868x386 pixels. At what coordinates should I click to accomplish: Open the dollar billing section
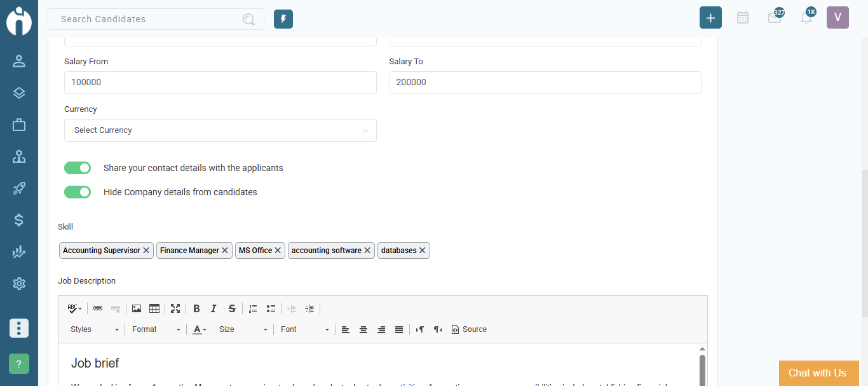[19, 220]
